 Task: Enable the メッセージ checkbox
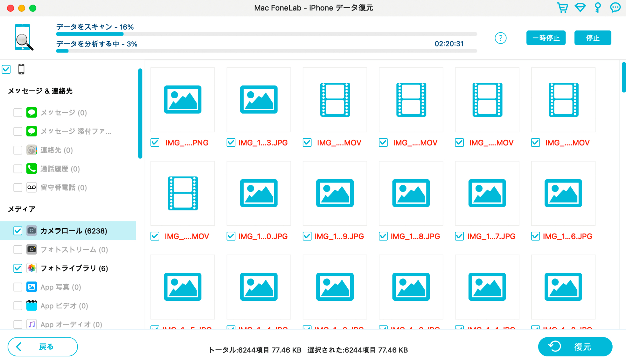(18, 113)
